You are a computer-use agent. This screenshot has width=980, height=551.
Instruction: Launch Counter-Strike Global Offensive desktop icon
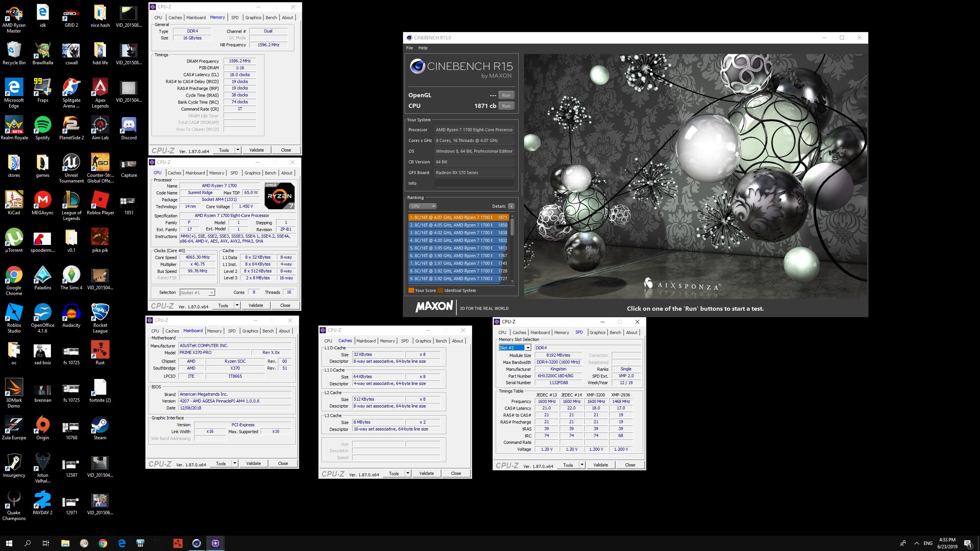(x=100, y=168)
